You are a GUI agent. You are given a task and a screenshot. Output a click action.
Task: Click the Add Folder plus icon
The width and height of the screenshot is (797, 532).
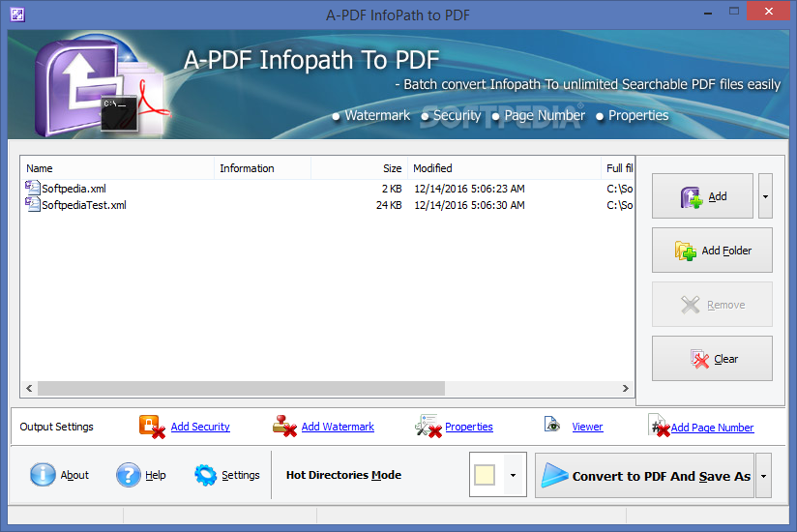click(x=686, y=251)
